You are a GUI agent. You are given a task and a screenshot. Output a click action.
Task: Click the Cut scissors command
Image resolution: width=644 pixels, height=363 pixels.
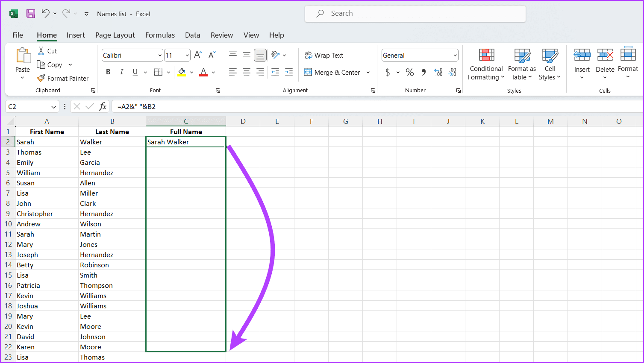(x=47, y=51)
